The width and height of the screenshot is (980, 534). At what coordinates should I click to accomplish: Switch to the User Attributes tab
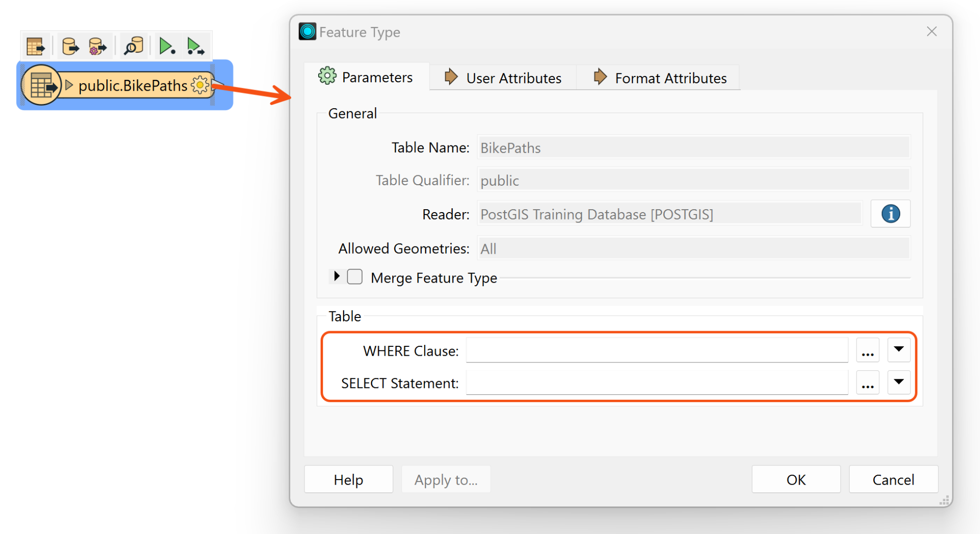tap(503, 78)
